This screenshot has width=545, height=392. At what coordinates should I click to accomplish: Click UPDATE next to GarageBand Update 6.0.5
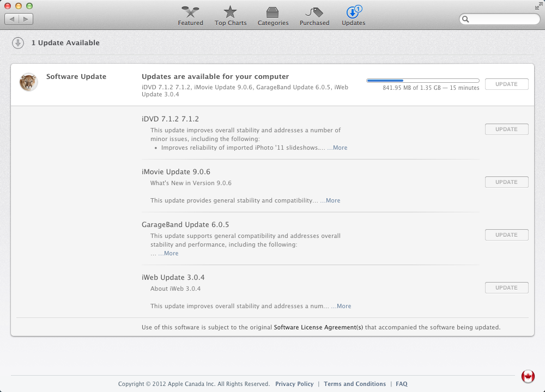pyautogui.click(x=506, y=235)
